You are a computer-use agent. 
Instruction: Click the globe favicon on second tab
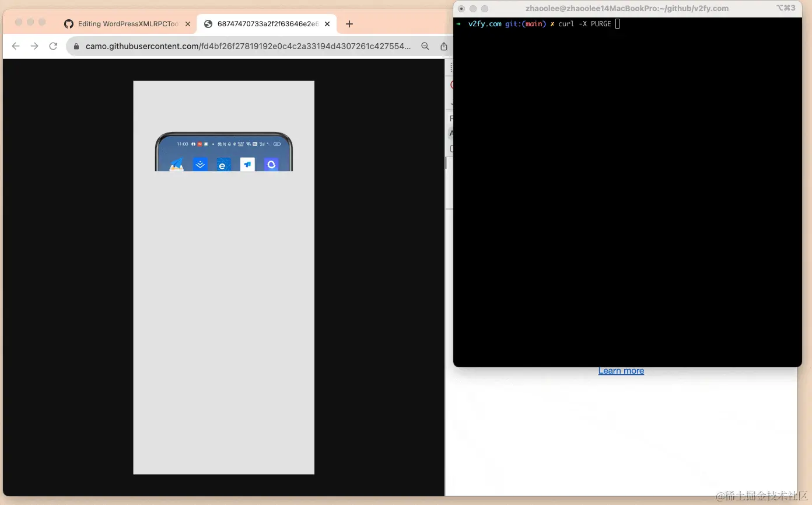pyautogui.click(x=208, y=24)
